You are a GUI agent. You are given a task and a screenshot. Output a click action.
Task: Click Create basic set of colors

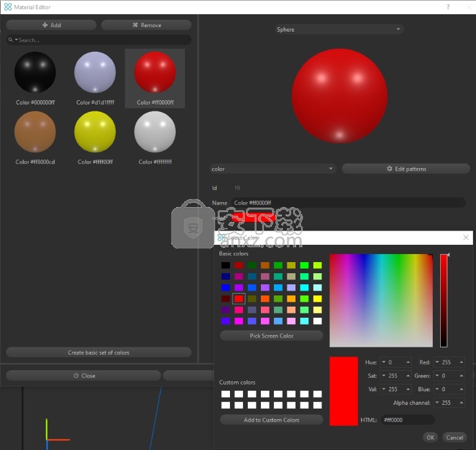99,352
